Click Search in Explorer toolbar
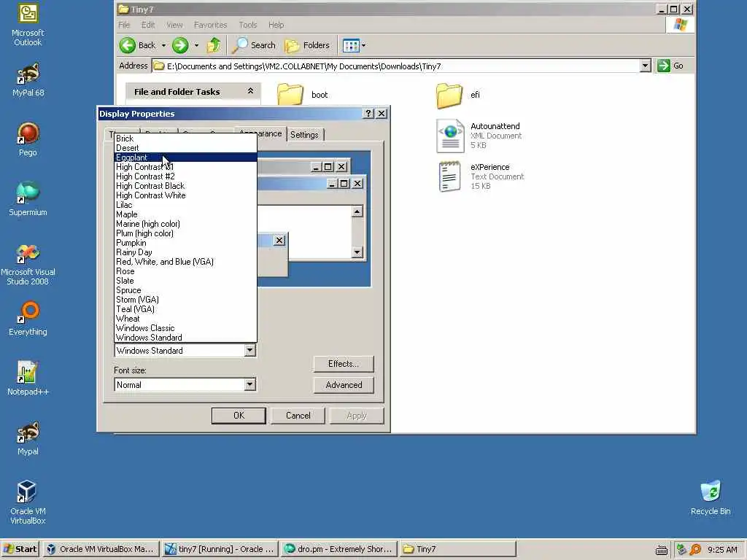The height and width of the screenshot is (560, 747). pyautogui.click(x=253, y=45)
